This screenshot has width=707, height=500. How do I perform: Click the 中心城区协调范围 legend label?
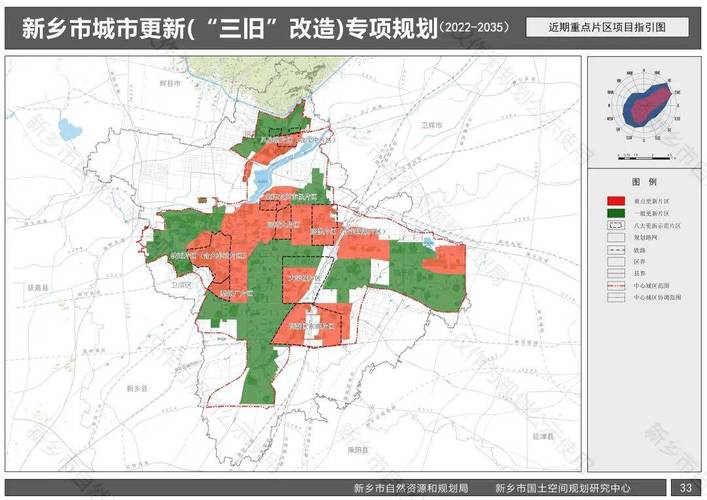(x=657, y=297)
